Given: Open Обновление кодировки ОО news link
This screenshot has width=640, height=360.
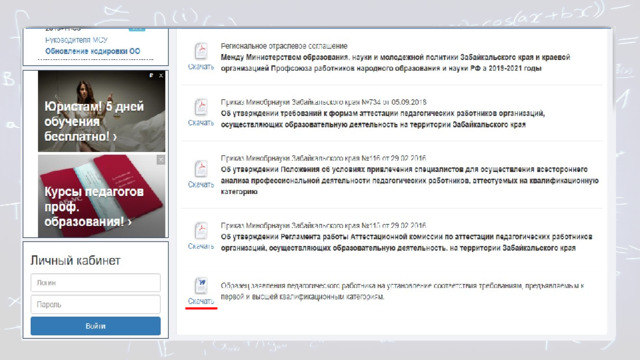Looking at the screenshot, I should click(93, 51).
